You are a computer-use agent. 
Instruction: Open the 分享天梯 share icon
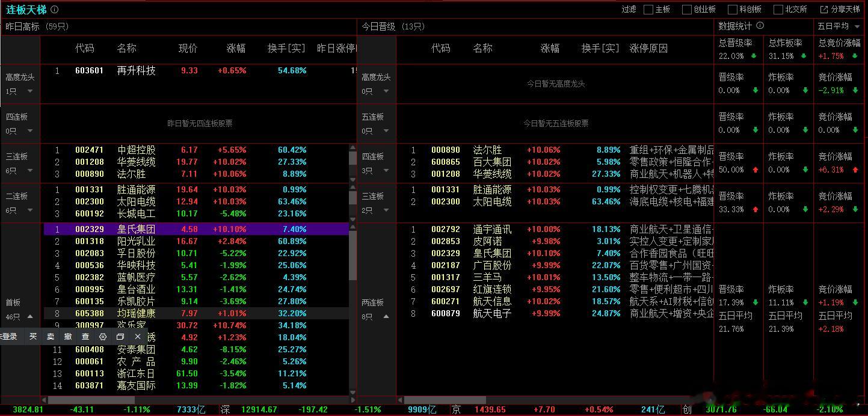pyautogui.click(x=825, y=9)
